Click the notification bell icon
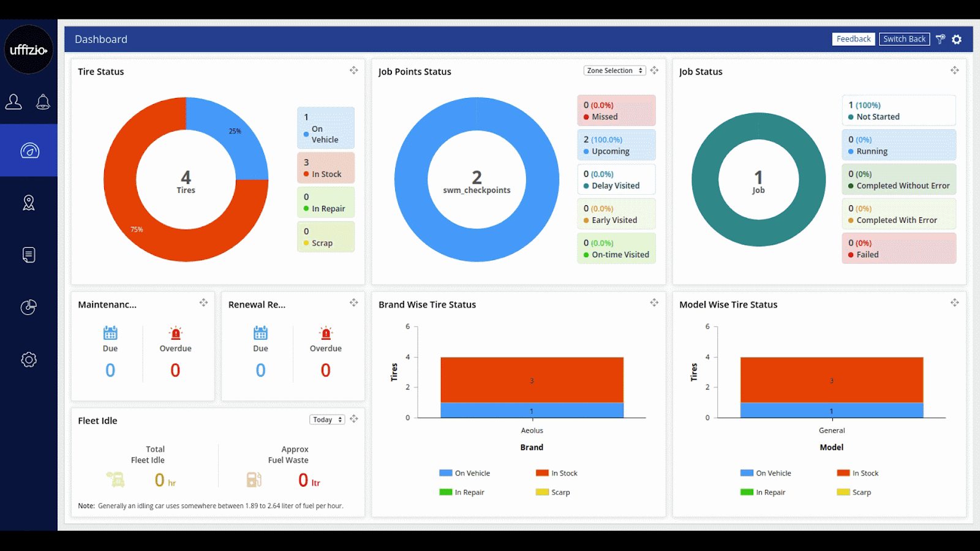 [43, 102]
